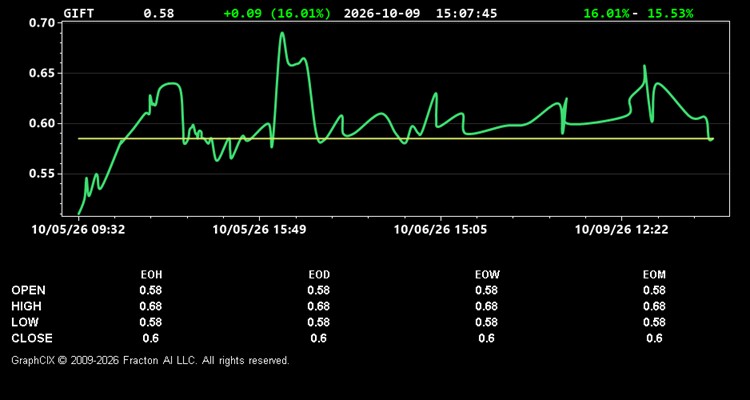Click the OPEN value under EOH

coord(151,290)
